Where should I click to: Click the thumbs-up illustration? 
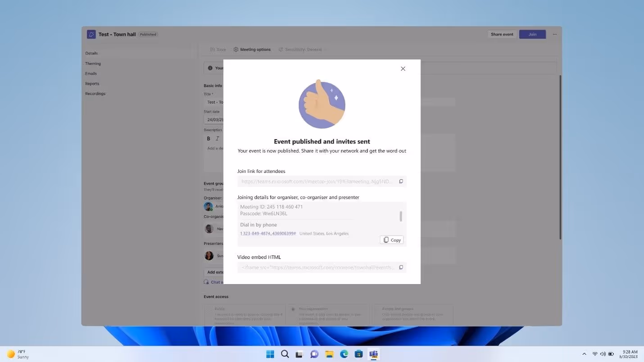(322, 104)
